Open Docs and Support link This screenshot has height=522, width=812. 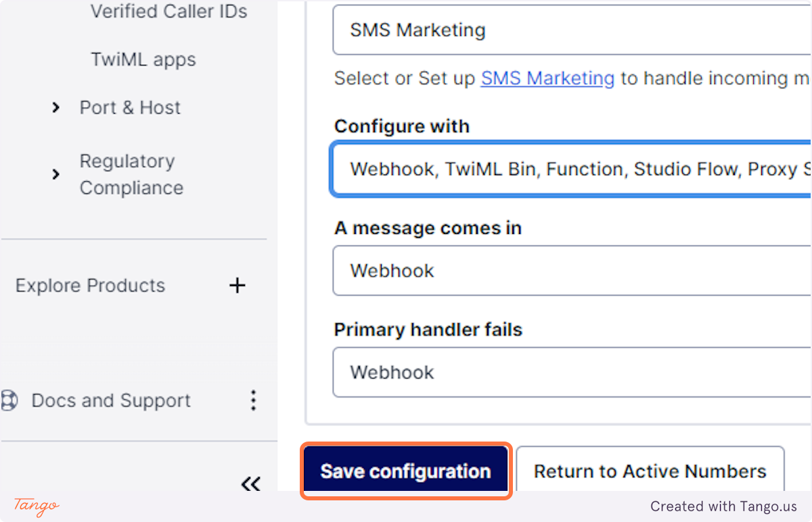[111, 400]
